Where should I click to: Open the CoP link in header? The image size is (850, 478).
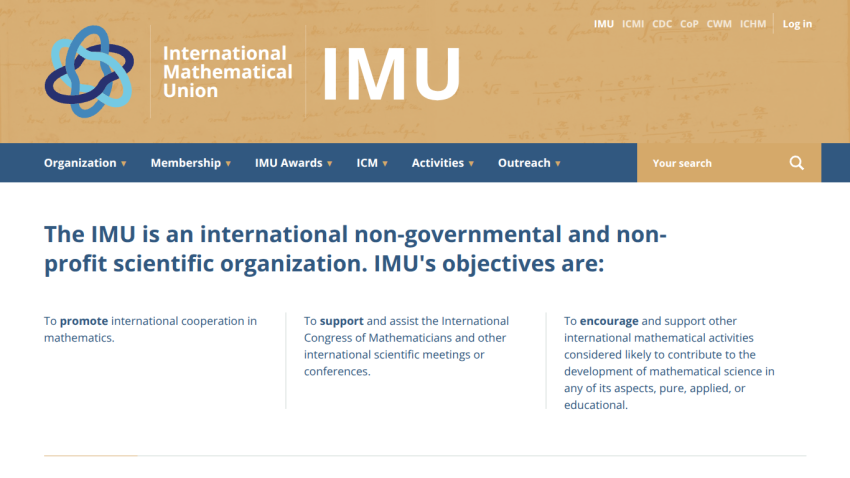tap(689, 24)
